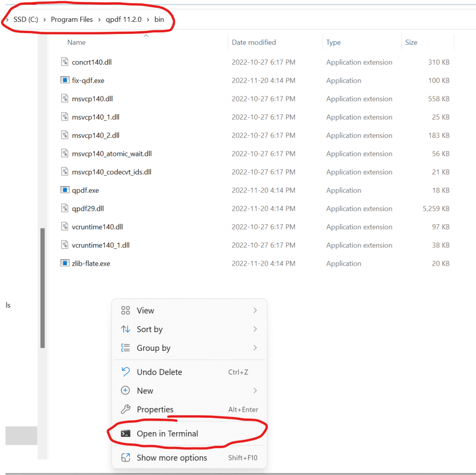Click the 558 KB size value

pos(439,99)
